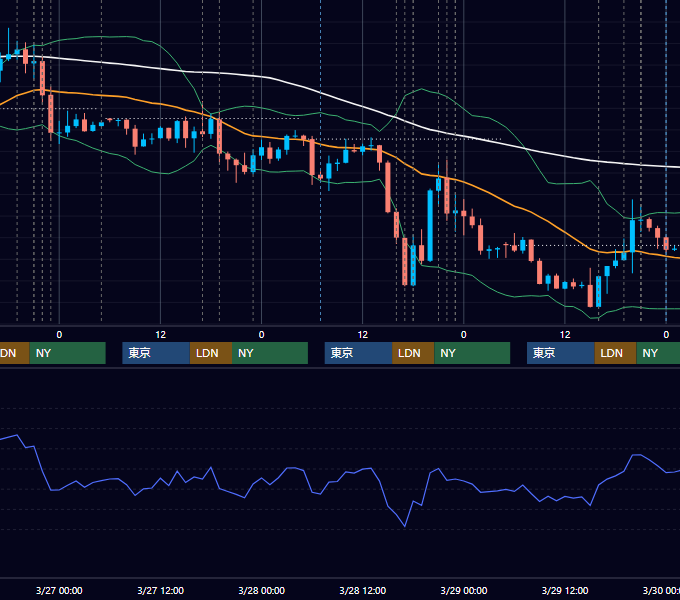The width and height of the screenshot is (680, 600).
Task: Select the 東京 session block on 3/28
Action: (x=358, y=353)
